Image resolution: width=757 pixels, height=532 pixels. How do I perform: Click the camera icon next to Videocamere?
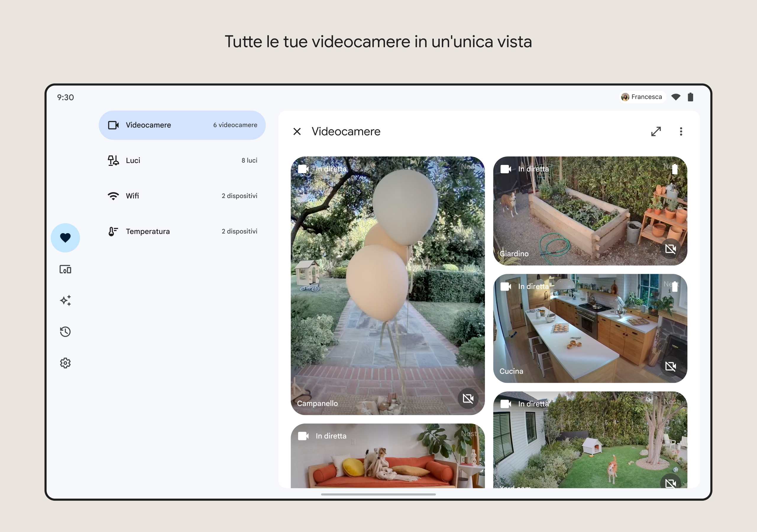[113, 125]
